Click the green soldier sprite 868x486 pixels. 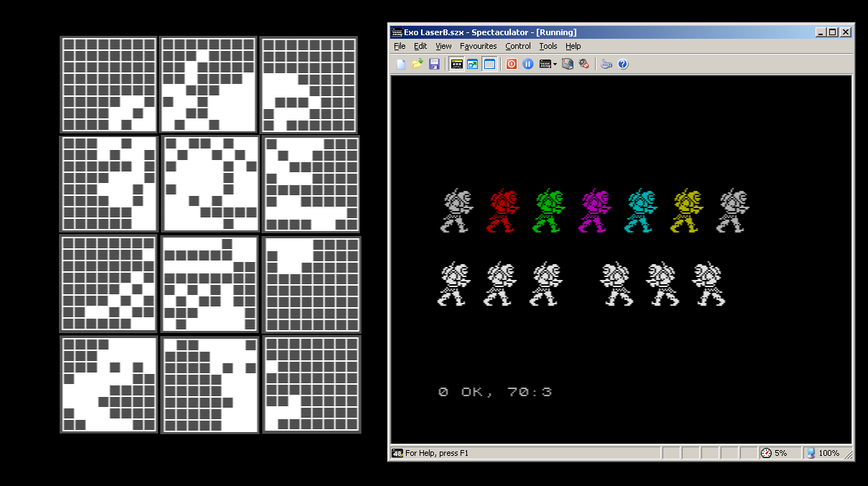coord(548,211)
